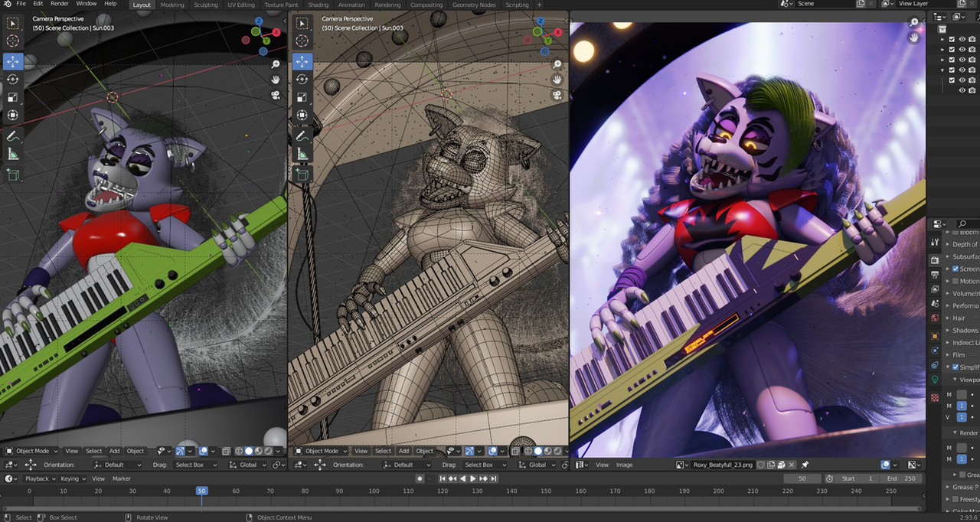Switch to the Shading workspace tab
The width and height of the screenshot is (980, 522).
(x=318, y=5)
